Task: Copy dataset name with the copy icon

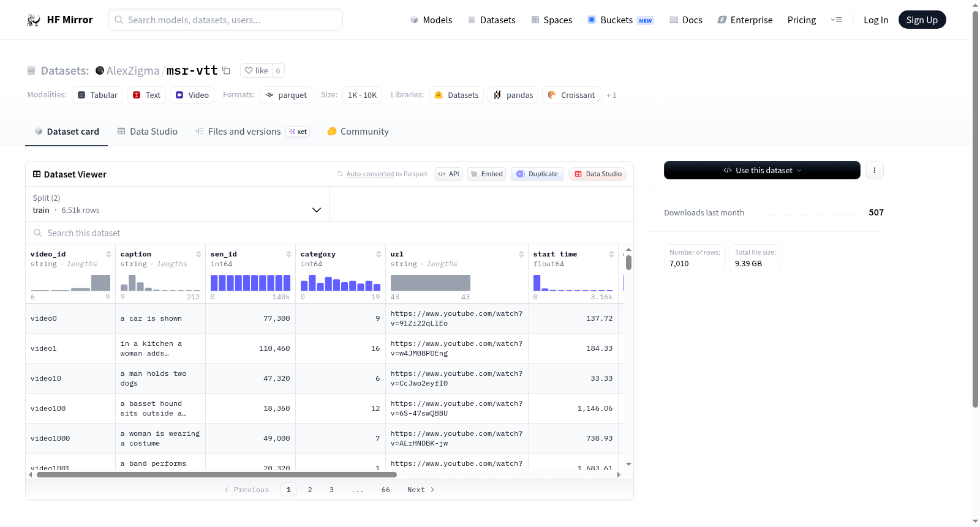Action: 226,70
